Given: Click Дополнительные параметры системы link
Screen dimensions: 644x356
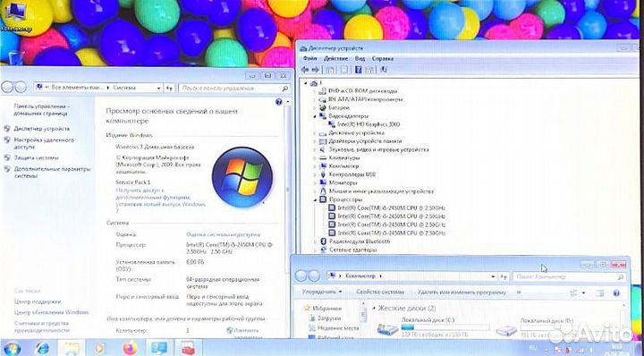Looking at the screenshot, I should point(52,172).
